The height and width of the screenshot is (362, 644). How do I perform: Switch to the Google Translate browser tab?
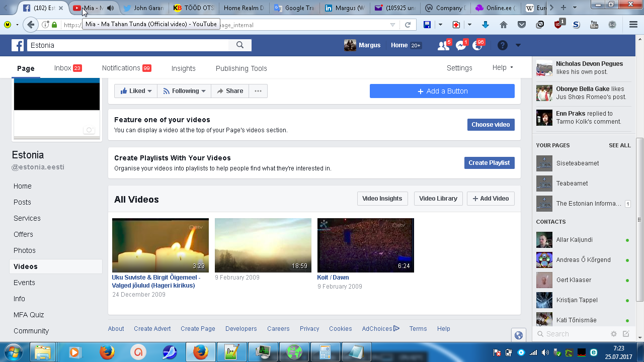click(x=294, y=8)
